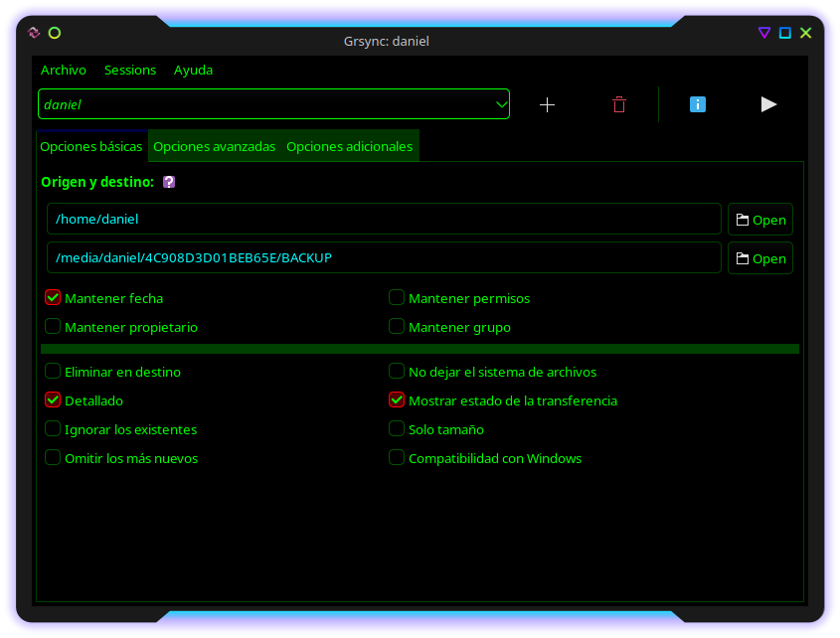Click the purple help icon beside Origen y destino

(169, 182)
